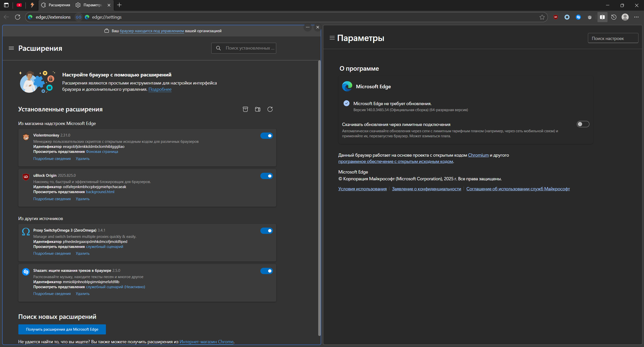Click the pack extension box icon

pyautogui.click(x=245, y=109)
